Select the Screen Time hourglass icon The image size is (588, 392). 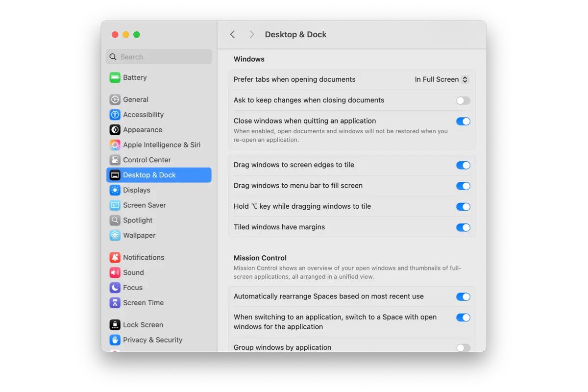click(x=115, y=303)
